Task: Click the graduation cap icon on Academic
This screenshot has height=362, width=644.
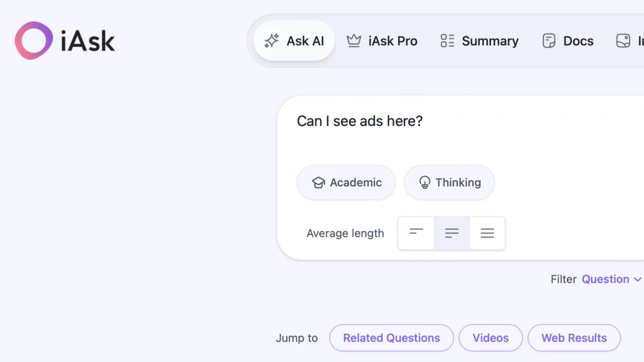Action: pyautogui.click(x=319, y=182)
